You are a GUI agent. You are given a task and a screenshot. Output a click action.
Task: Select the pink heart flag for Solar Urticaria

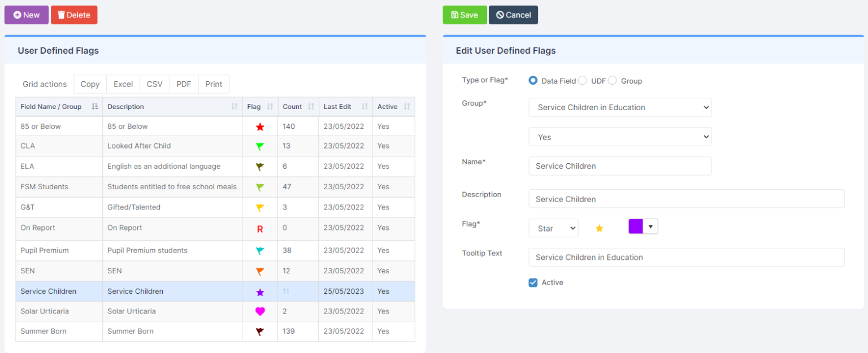coord(259,311)
